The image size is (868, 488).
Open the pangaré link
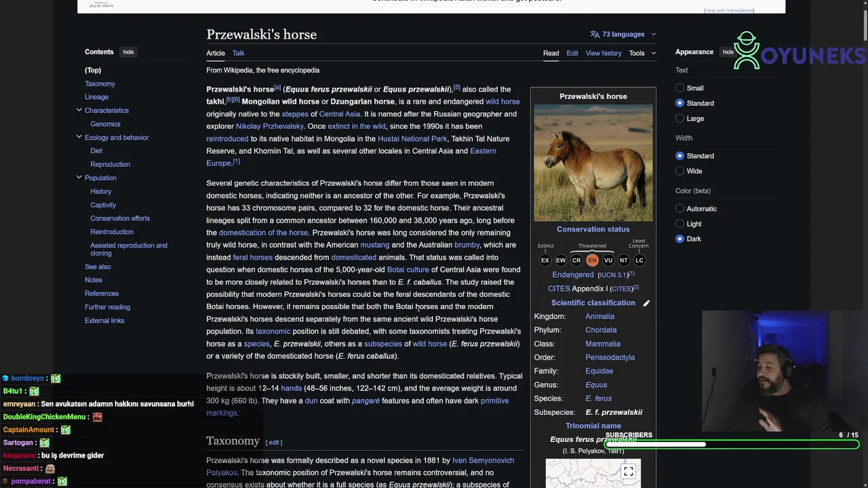(366, 401)
